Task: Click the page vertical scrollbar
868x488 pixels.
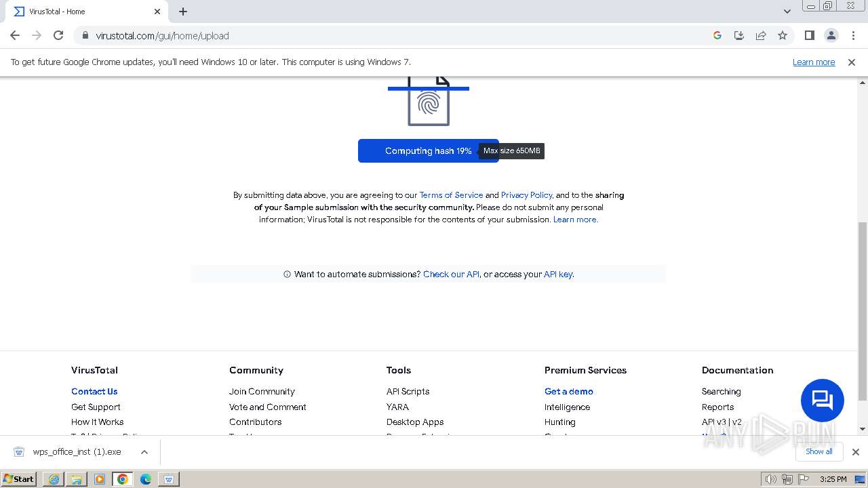Action: pos(863,312)
